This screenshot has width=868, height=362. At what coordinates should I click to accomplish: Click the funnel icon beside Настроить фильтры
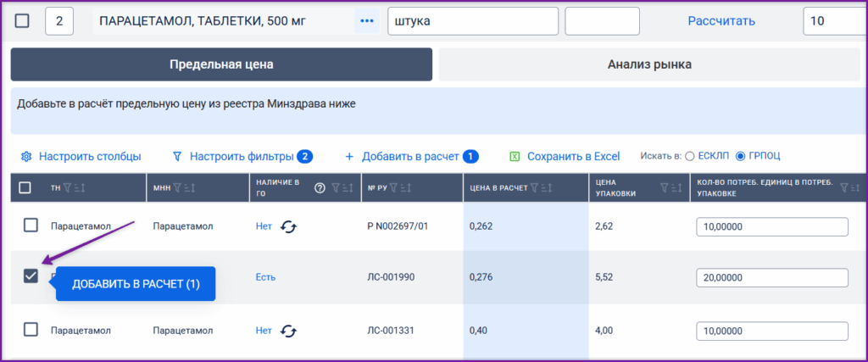tap(177, 157)
